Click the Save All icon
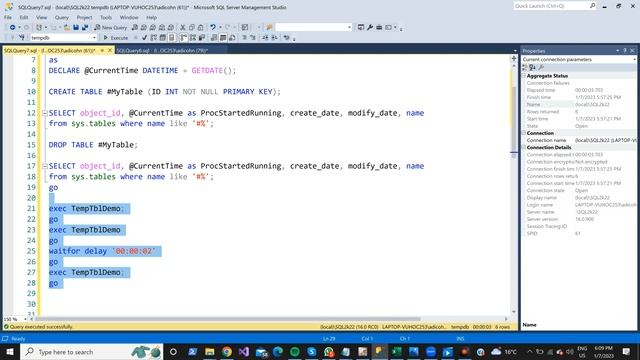640x360 pixels. [85, 27]
